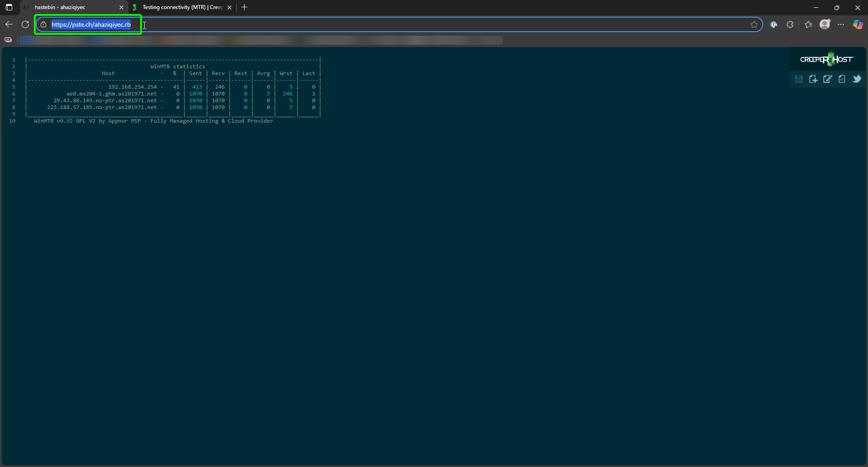The width and height of the screenshot is (868, 467).
Task: Click the Duplicate & Edit pencil icon
Action: pyautogui.click(x=827, y=79)
